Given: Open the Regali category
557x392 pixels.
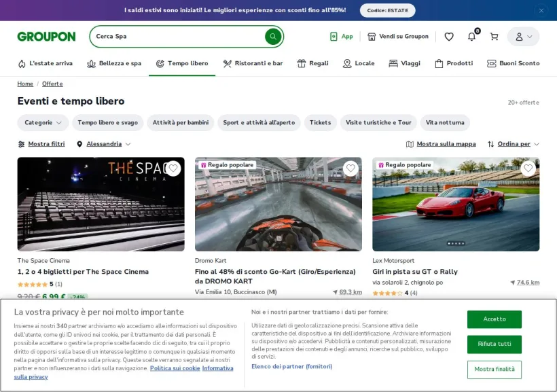Looking at the screenshot, I should 312,63.
